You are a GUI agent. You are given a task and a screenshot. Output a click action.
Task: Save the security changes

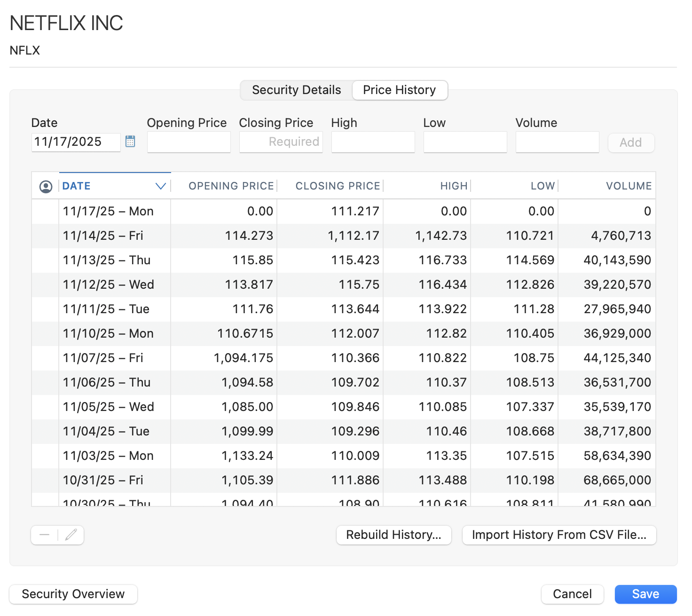click(x=646, y=594)
